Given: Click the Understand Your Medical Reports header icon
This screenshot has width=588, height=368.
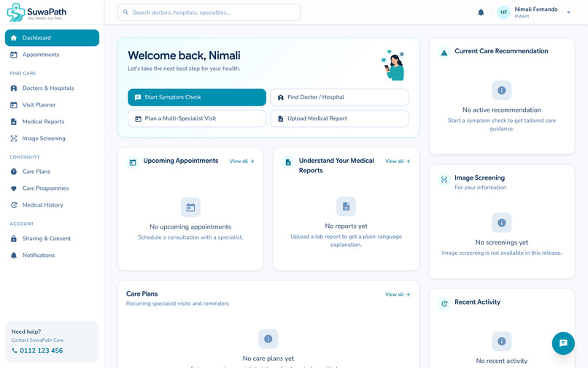Looking at the screenshot, I should click(288, 163).
